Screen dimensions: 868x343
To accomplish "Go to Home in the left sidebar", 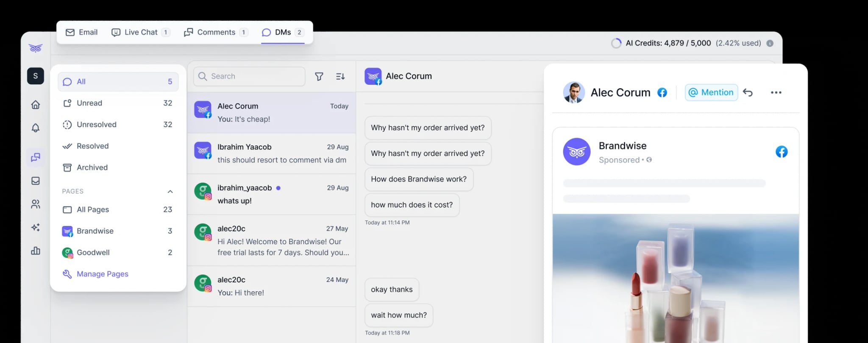I will (x=36, y=104).
